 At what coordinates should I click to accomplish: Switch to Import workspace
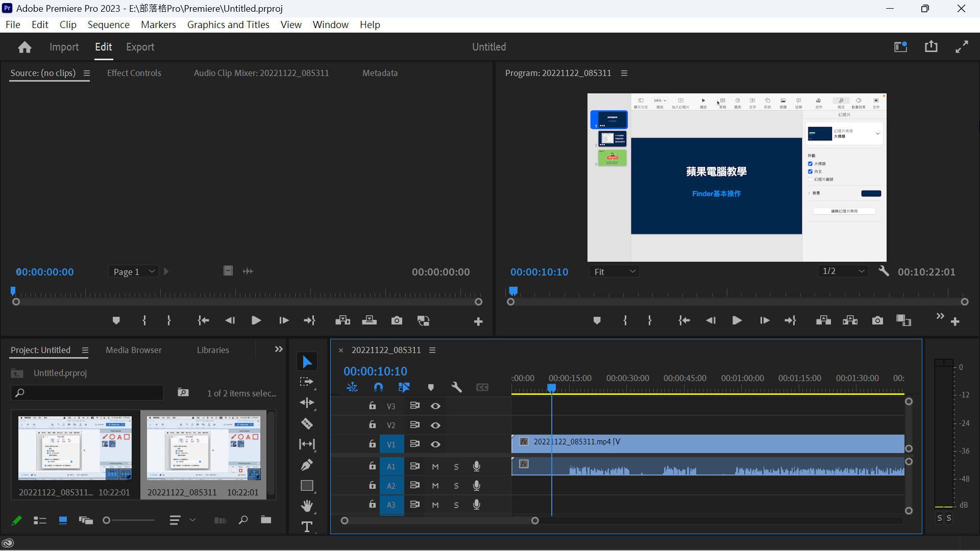[x=64, y=47]
